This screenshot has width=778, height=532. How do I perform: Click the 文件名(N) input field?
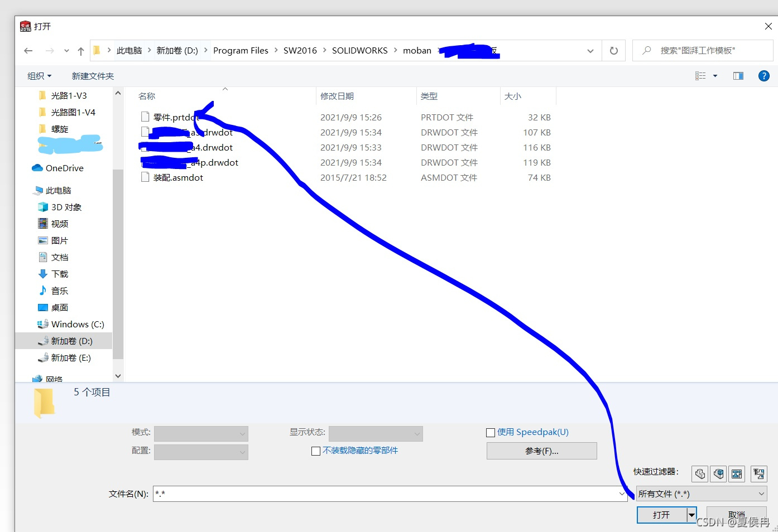[x=390, y=494]
